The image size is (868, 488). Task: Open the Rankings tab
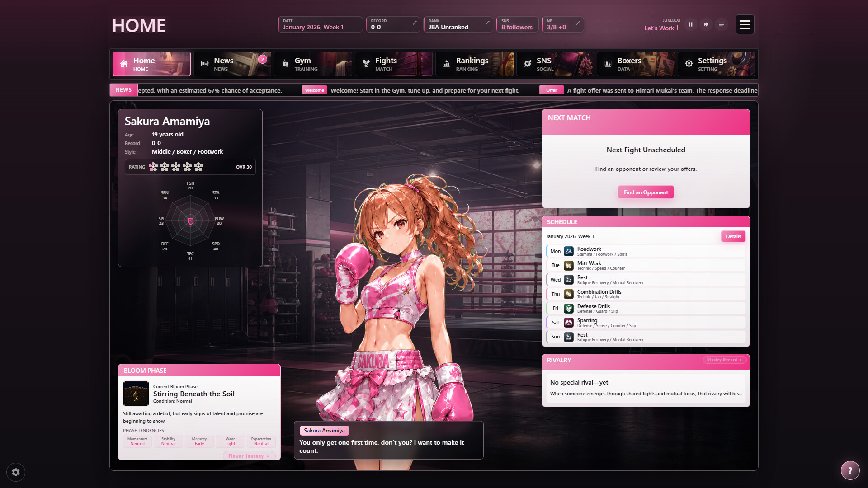coord(474,64)
